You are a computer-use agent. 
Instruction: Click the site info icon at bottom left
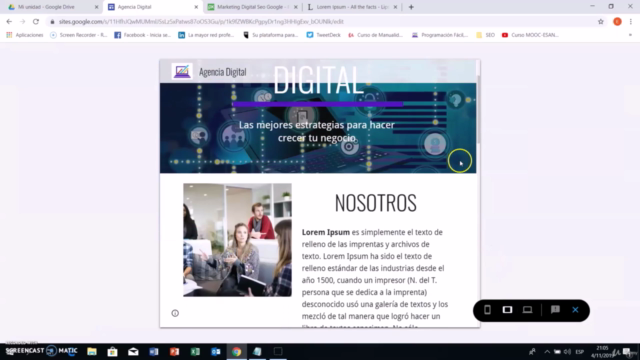(175, 313)
